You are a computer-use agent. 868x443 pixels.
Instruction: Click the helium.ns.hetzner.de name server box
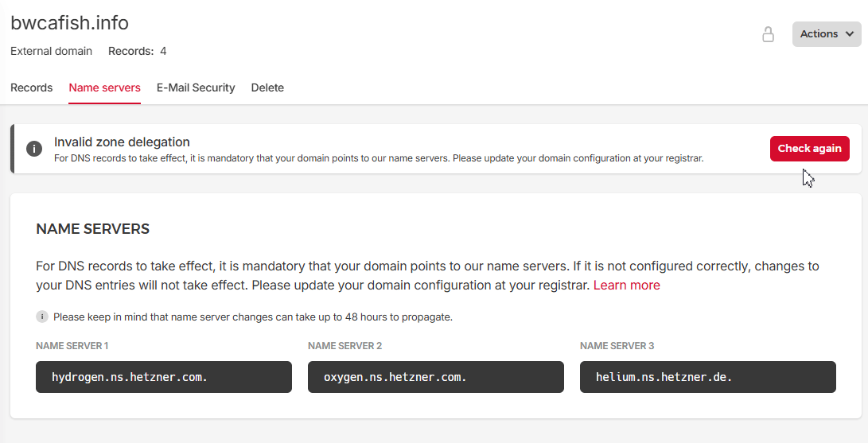tap(708, 377)
